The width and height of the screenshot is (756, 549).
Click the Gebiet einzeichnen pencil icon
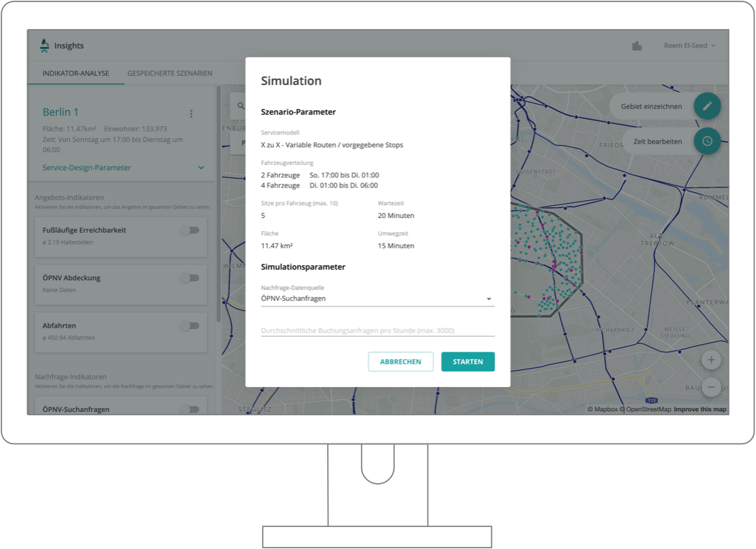(707, 106)
